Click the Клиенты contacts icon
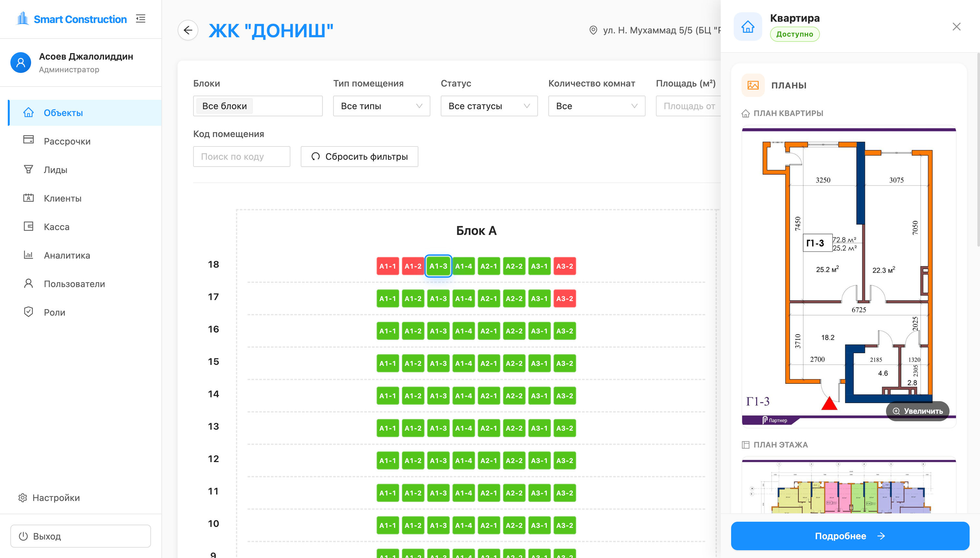Image resolution: width=980 pixels, height=558 pixels. (x=29, y=198)
